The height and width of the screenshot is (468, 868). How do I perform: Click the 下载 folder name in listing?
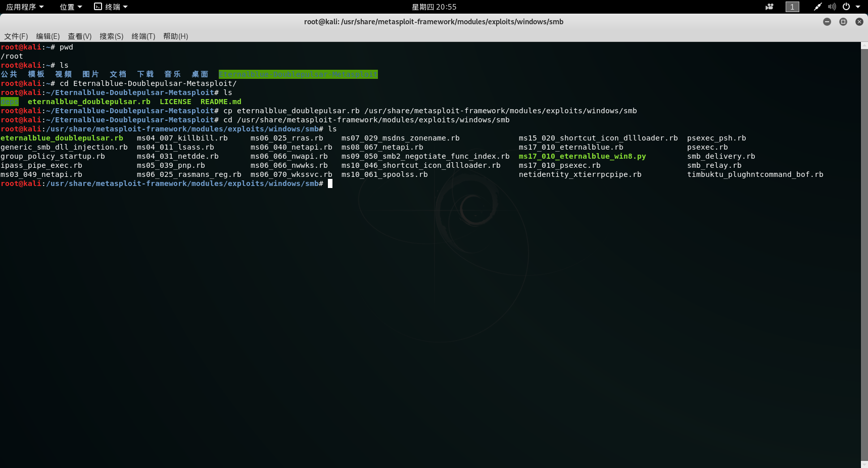[x=146, y=74]
